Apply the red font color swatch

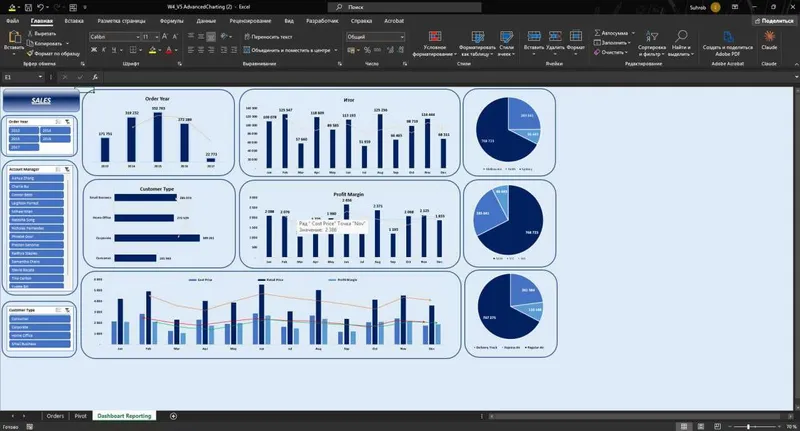pos(169,50)
